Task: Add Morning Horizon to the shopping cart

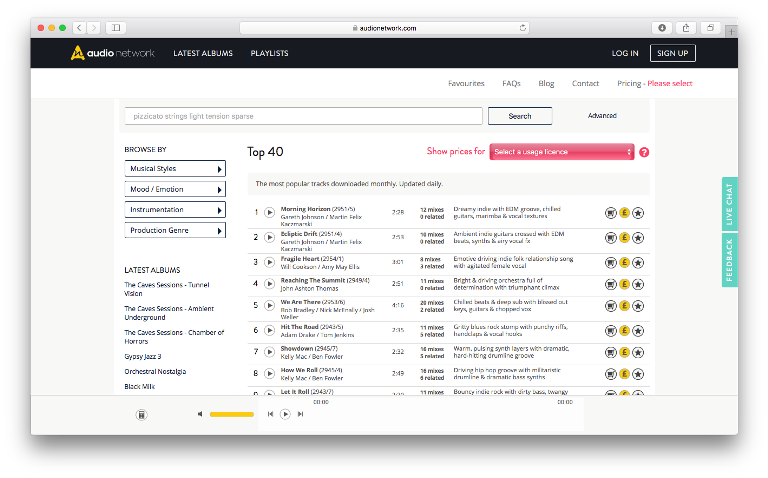Action: click(610, 213)
